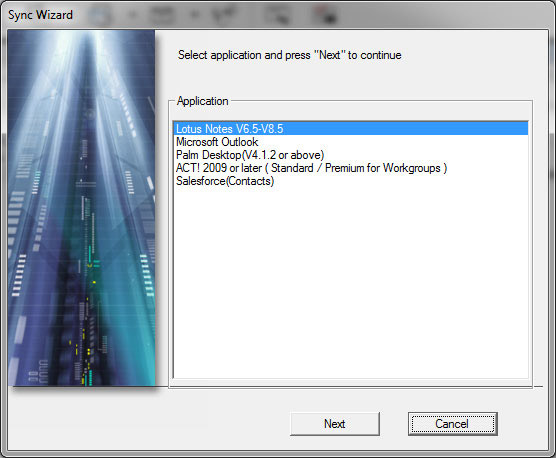This screenshot has width=556, height=458.
Task: Click the wizard banner image
Action: 82,208
